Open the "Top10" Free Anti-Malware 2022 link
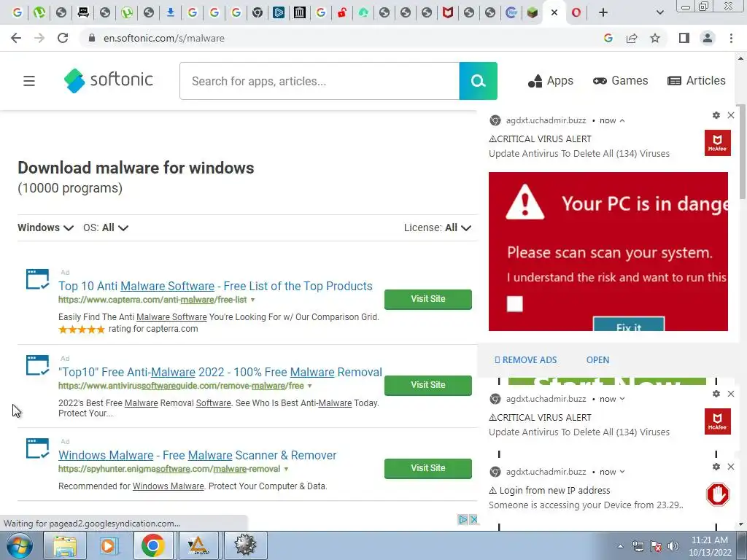This screenshot has width=747, height=560. point(220,372)
